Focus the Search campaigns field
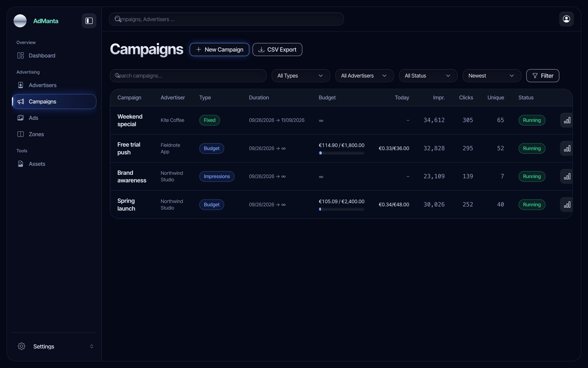The height and width of the screenshot is (368, 588). 188,76
